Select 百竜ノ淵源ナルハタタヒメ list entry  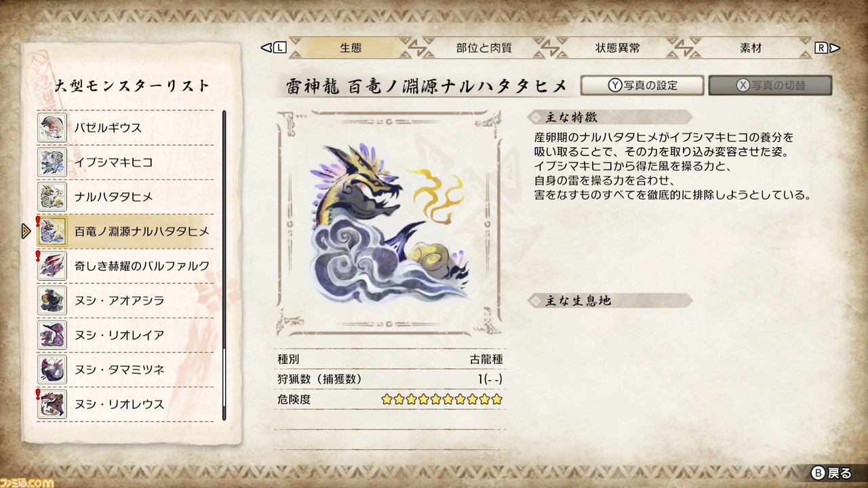click(x=125, y=231)
